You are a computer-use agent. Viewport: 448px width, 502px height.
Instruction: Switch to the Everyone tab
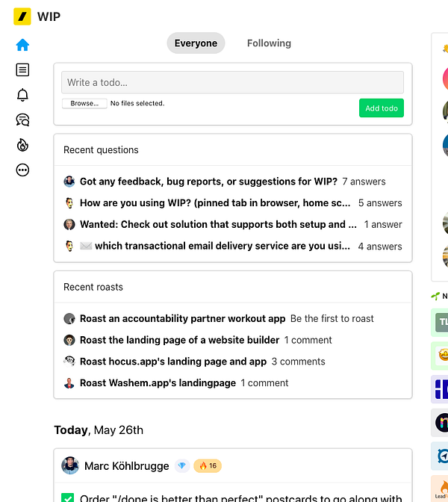click(196, 43)
